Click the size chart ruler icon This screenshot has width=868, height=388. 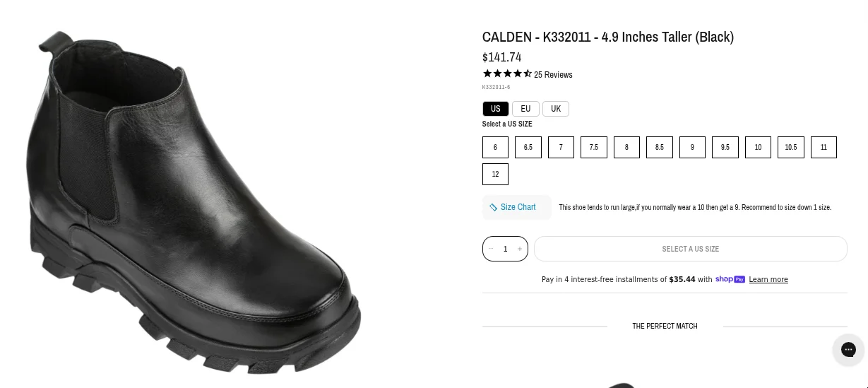[x=493, y=207]
